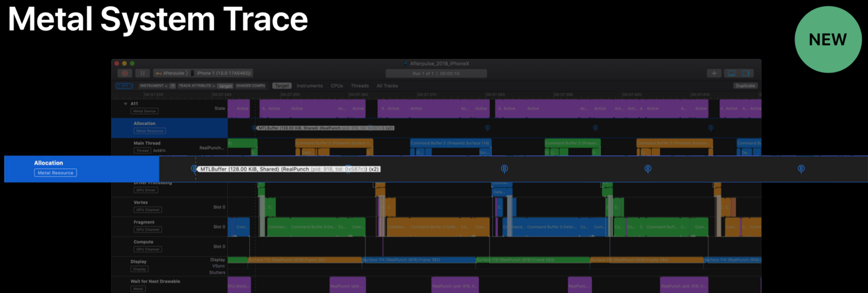Open the INSTRUMENT filter dropdown
This screenshot has width=868, height=293.
pos(154,86)
